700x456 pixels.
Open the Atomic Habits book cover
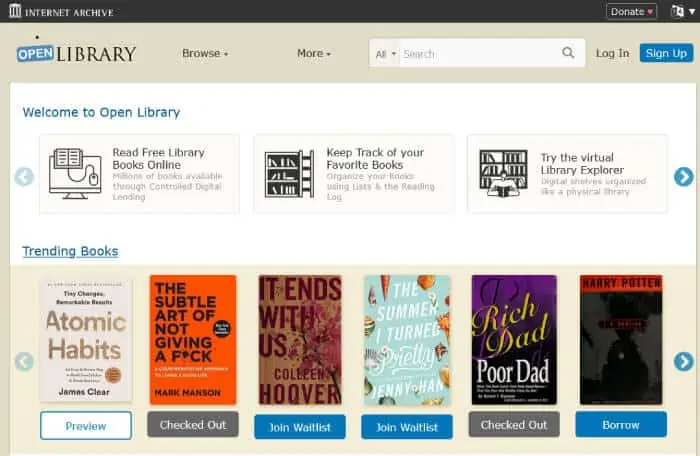click(86, 341)
